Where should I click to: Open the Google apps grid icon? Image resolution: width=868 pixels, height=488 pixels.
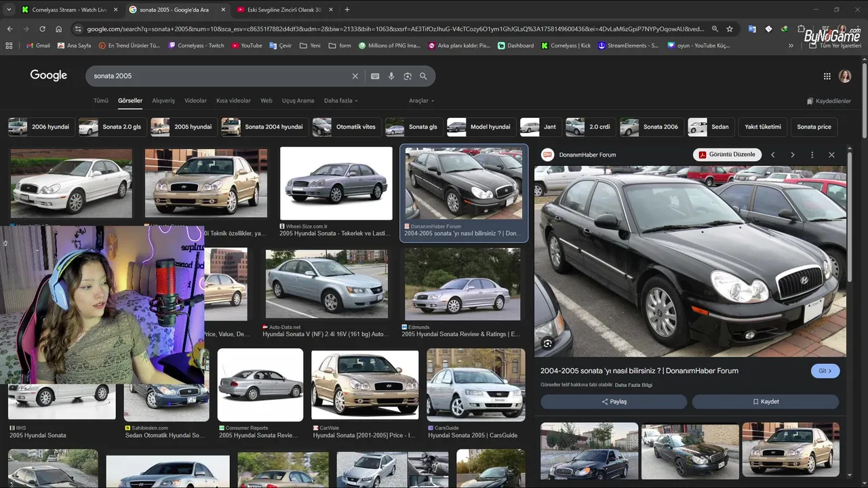point(827,76)
